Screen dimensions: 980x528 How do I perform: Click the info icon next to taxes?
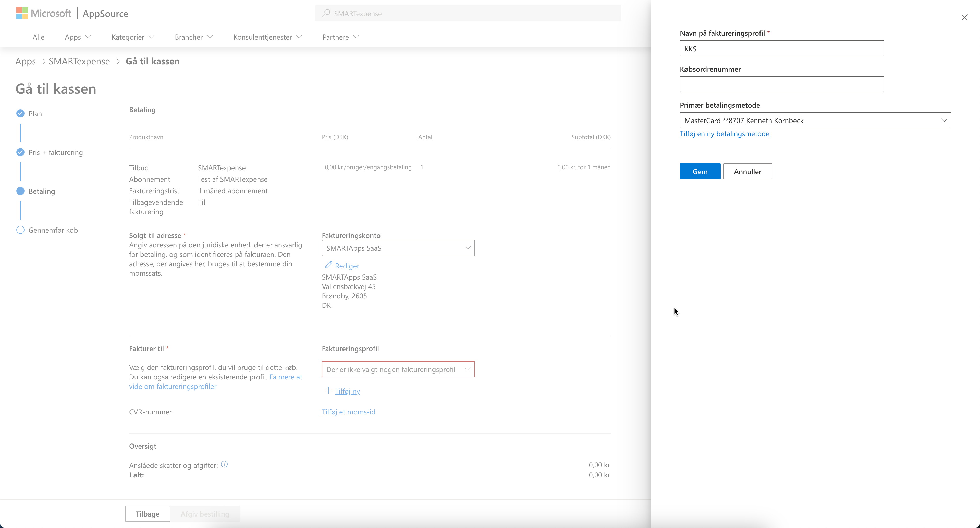tap(225, 464)
